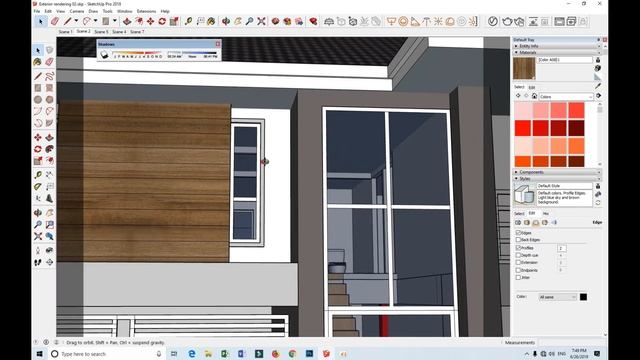The width and height of the screenshot is (640, 360).
Task: Select the Follow Me tool in left toolbar
Action: click(x=49, y=149)
